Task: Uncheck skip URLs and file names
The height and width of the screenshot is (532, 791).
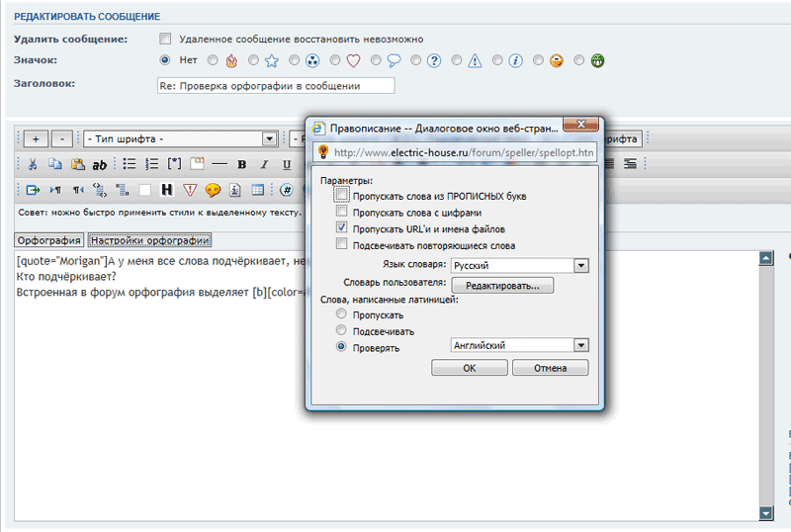Action: tap(342, 227)
